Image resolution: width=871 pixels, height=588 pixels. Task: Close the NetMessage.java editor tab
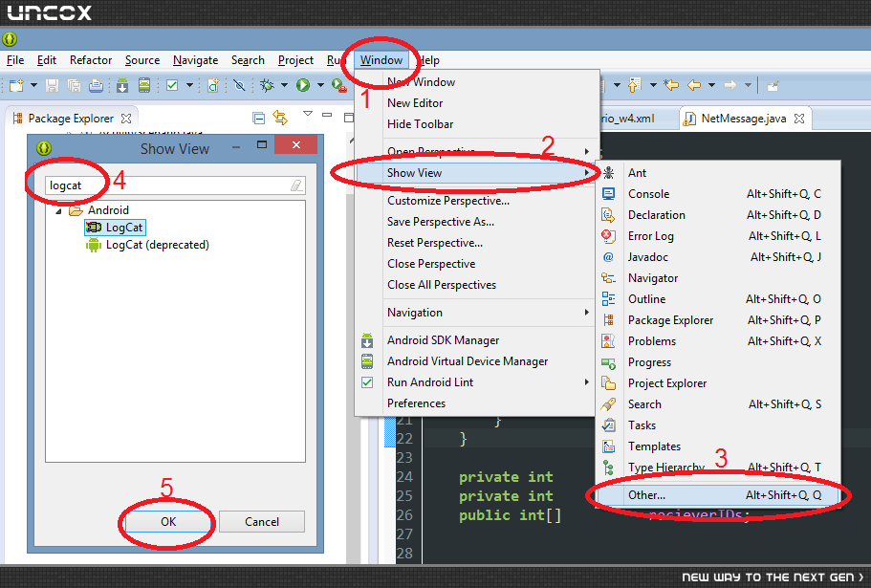click(799, 119)
